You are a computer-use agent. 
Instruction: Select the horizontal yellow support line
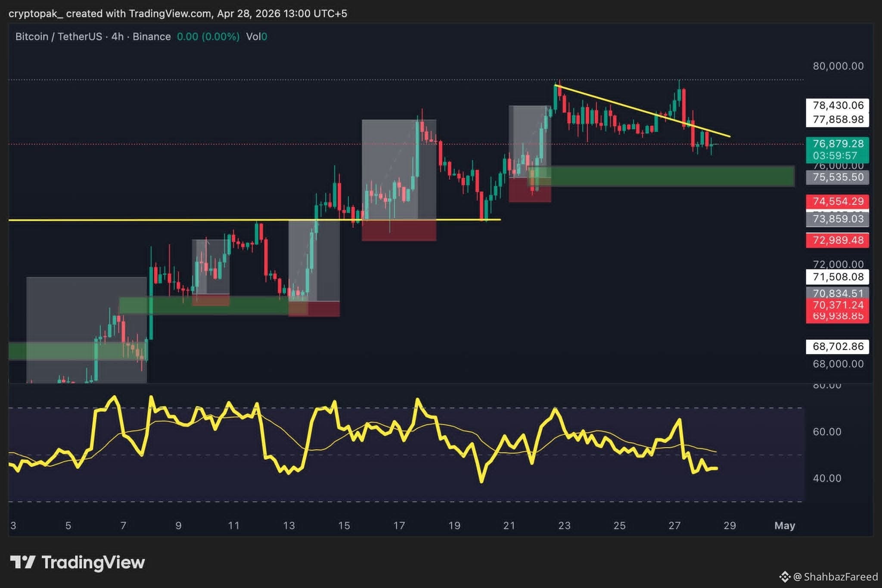coord(254,220)
